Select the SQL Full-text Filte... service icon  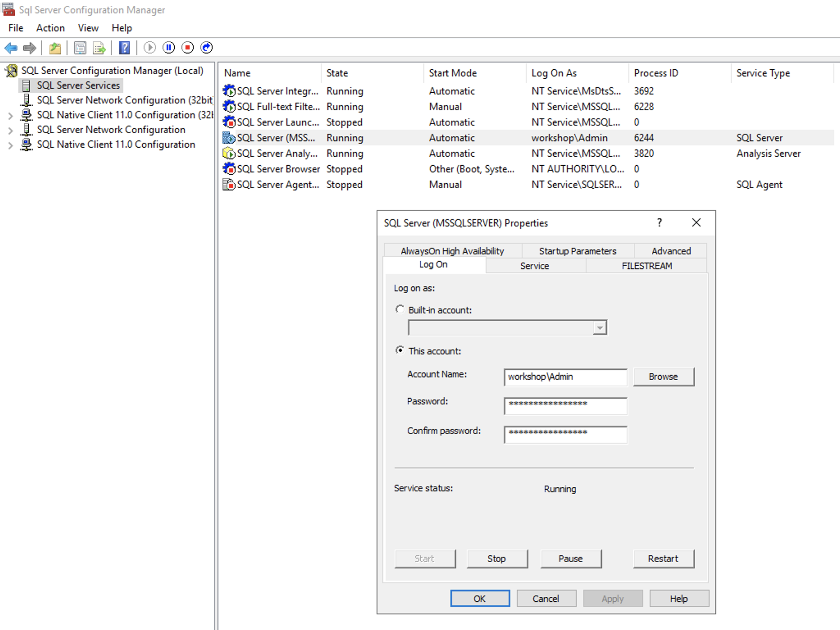229,106
